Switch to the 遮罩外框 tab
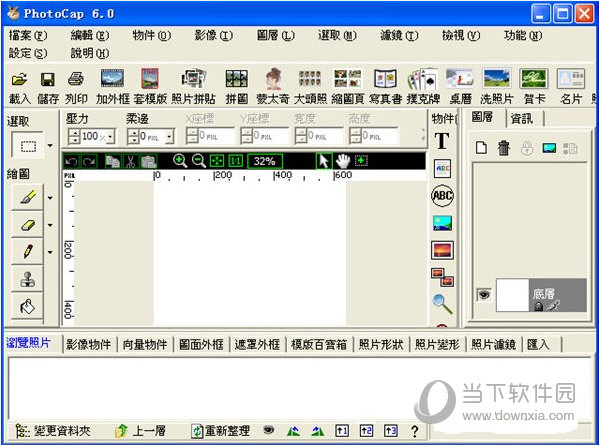 257,345
